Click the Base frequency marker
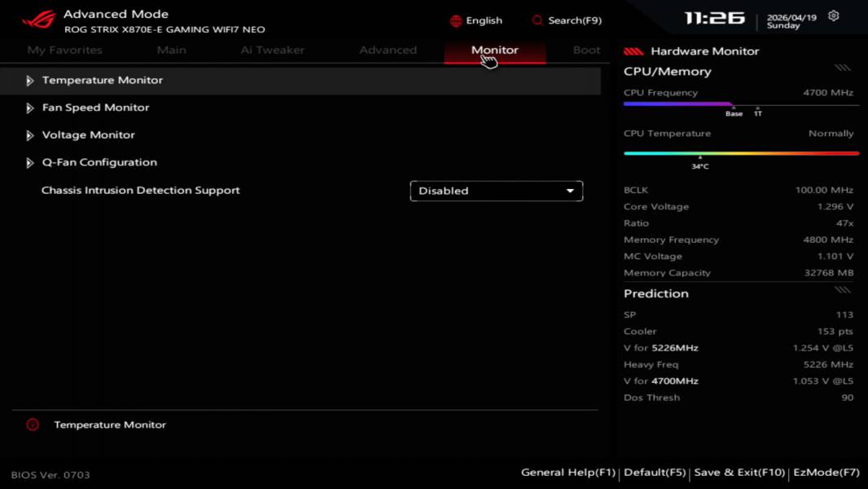Viewport: 868px width, 489px height. [x=734, y=113]
